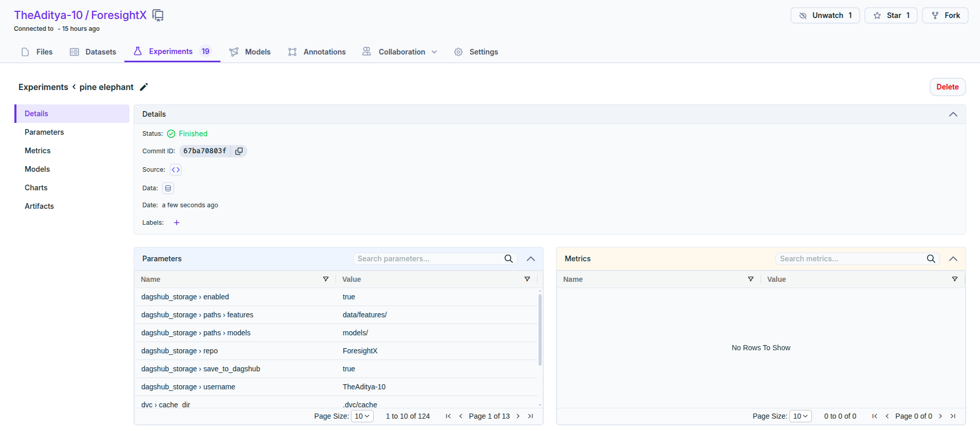
Task: Click the dagshub_storage › repo row
Action: (336, 351)
